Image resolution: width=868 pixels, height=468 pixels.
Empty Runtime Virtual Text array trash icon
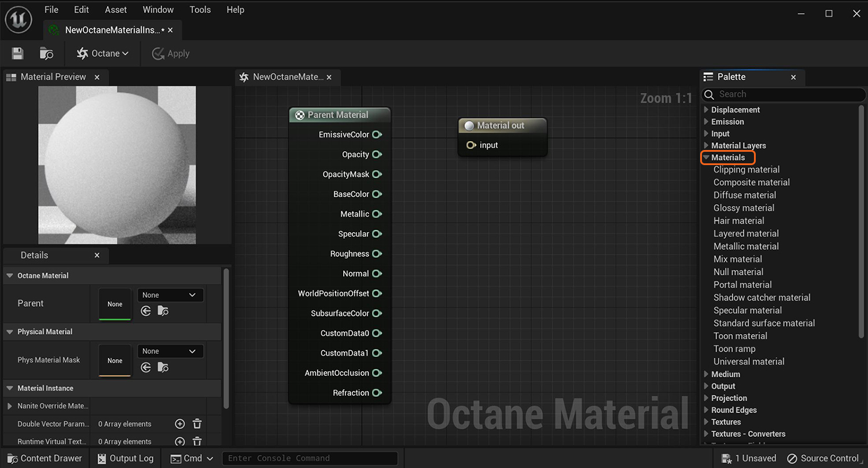(x=197, y=442)
